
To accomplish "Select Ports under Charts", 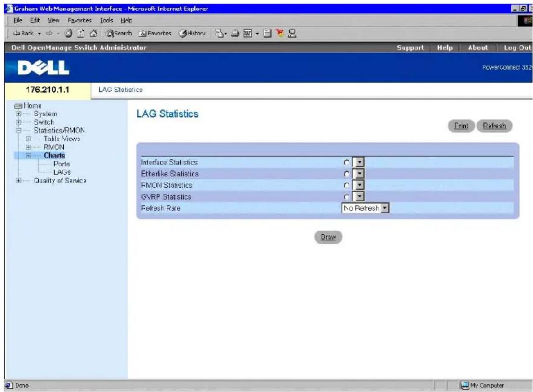I will 62,164.
